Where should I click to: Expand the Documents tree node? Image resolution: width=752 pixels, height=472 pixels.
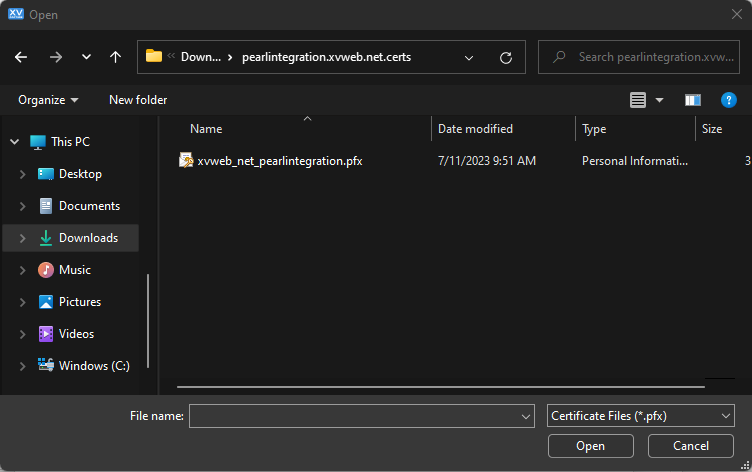coord(22,206)
